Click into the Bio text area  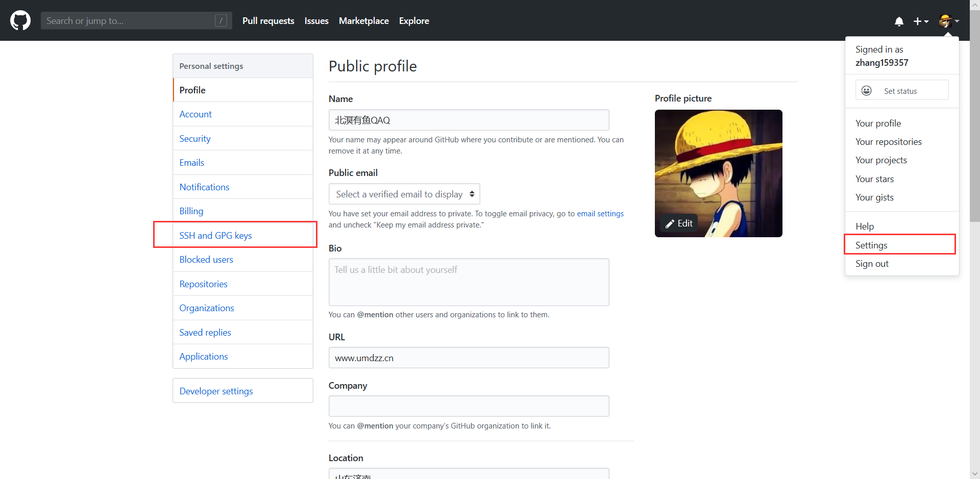(x=469, y=282)
